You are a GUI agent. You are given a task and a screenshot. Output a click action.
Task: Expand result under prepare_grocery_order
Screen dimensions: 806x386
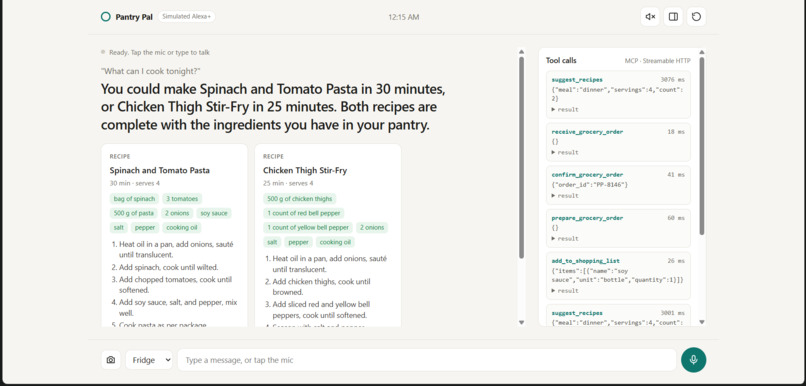tap(565, 238)
